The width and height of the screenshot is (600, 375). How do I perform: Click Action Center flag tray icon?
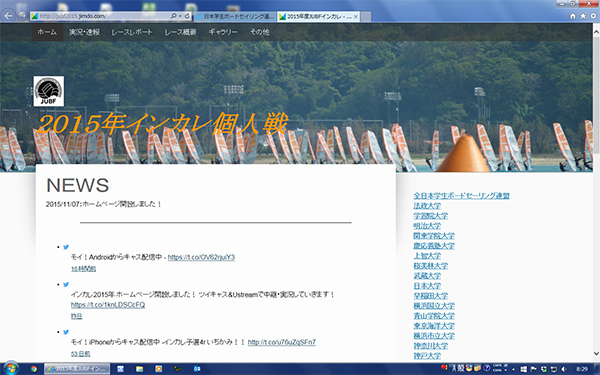(x=533, y=369)
